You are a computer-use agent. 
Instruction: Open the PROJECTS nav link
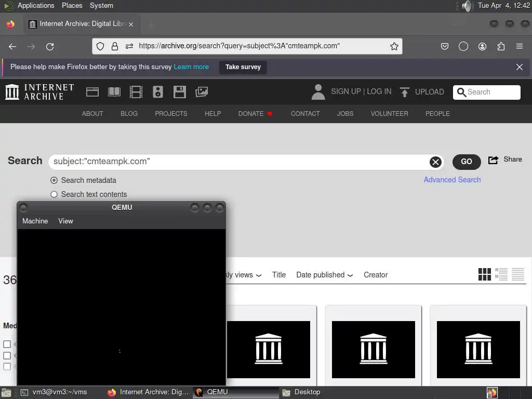pyautogui.click(x=171, y=114)
